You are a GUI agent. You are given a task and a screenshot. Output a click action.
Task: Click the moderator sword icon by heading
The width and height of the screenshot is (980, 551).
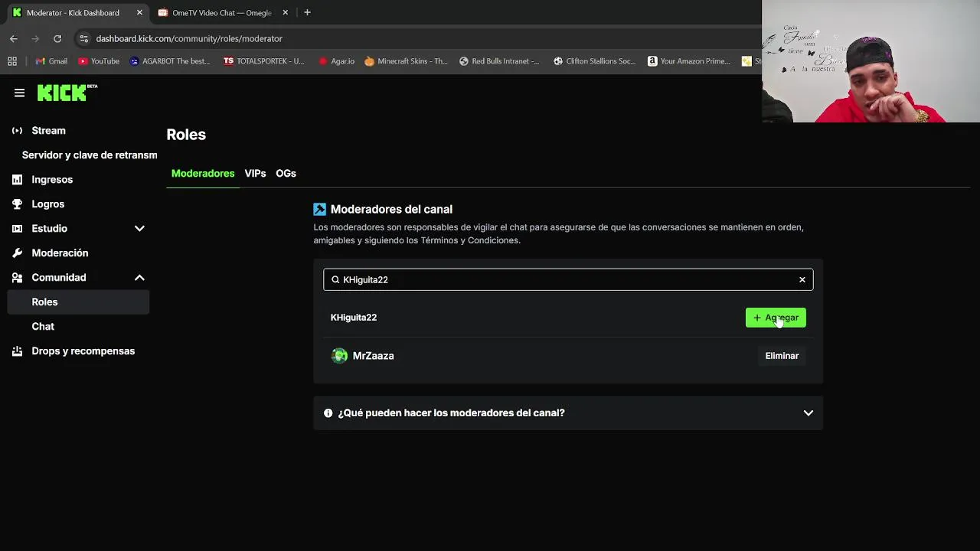click(319, 209)
